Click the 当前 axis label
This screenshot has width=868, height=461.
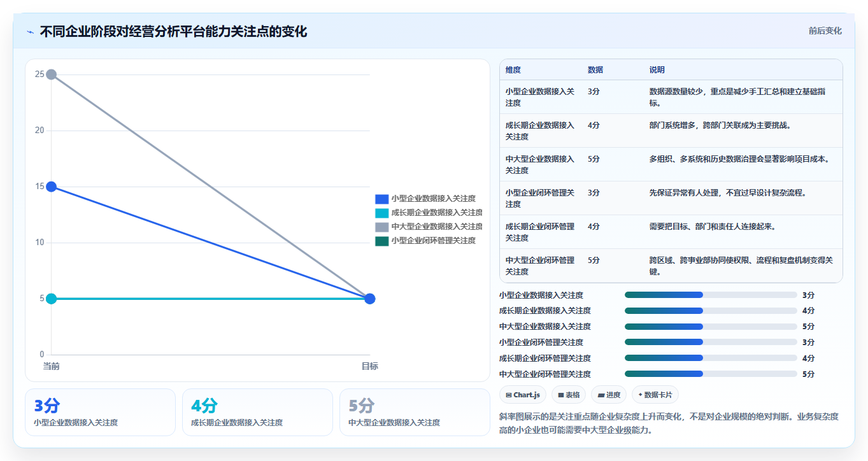52,366
